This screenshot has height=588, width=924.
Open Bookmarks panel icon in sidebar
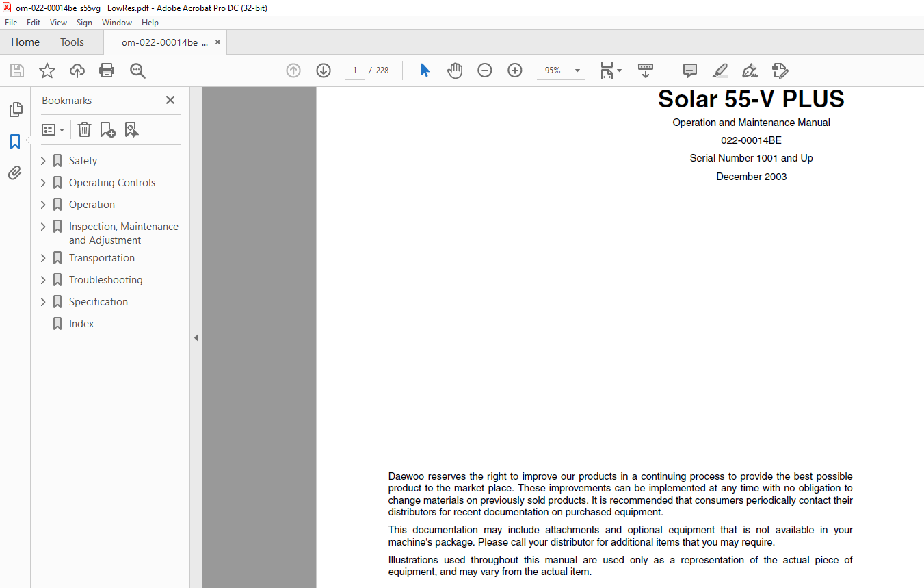click(x=15, y=142)
